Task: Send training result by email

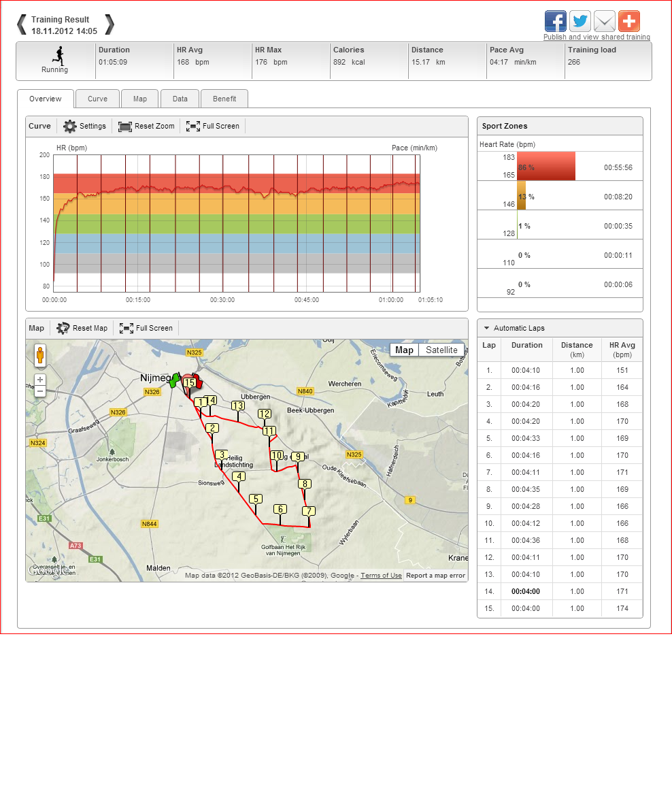Action: click(x=605, y=21)
